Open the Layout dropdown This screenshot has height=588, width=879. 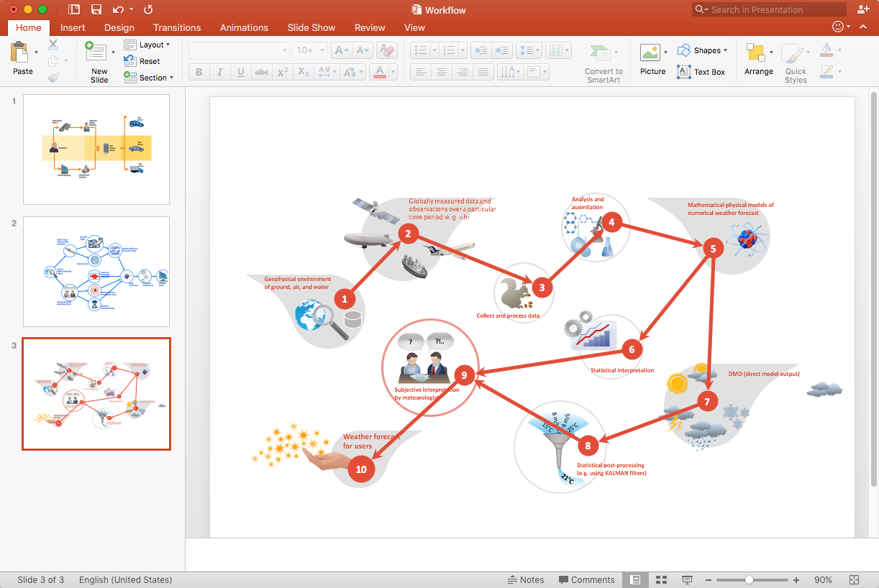point(149,45)
